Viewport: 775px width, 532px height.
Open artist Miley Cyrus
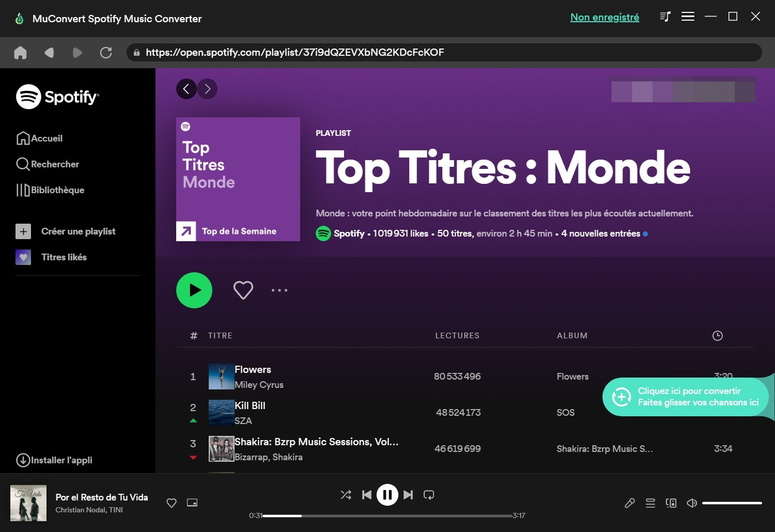pyautogui.click(x=259, y=385)
